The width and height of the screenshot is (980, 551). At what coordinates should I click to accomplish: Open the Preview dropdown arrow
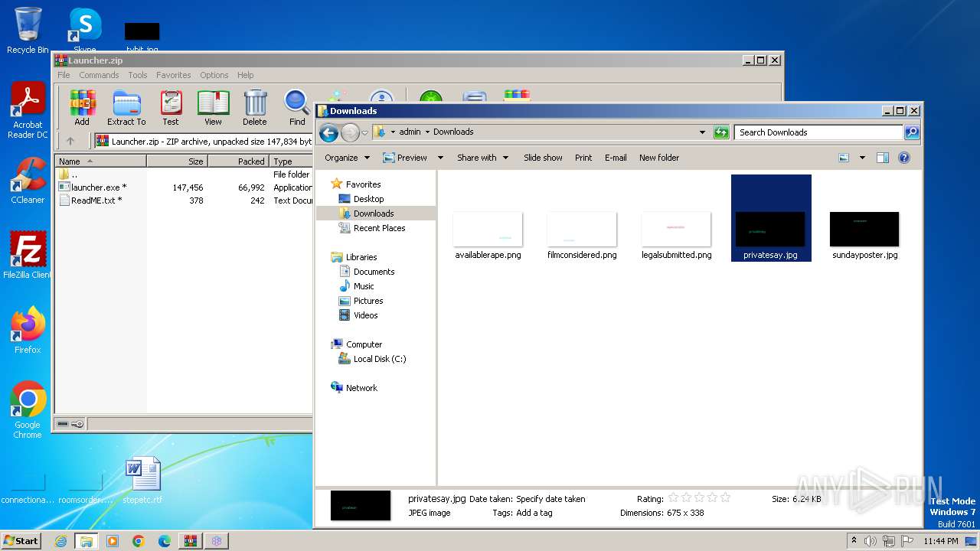coord(440,158)
